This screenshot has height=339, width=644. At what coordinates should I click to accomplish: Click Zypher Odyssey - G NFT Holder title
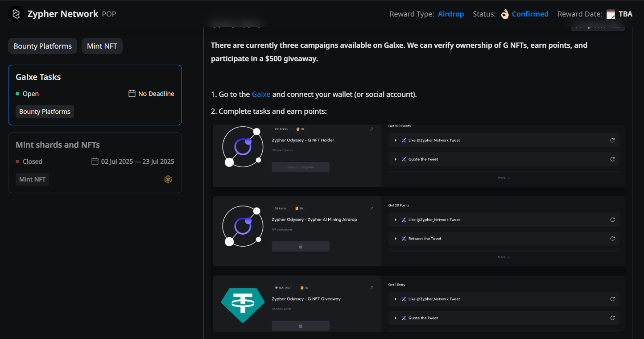coord(303,140)
